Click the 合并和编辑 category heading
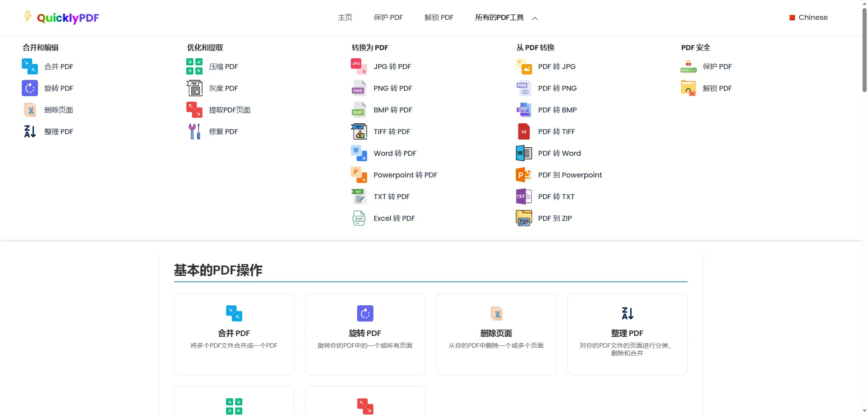 click(x=41, y=47)
